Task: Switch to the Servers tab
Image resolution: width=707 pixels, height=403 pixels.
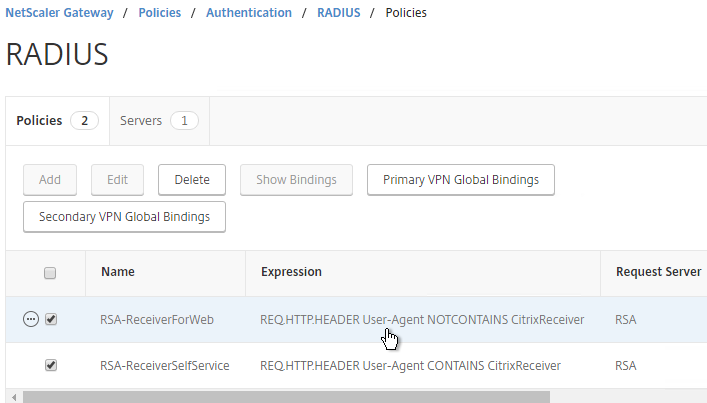Action: pos(159,121)
